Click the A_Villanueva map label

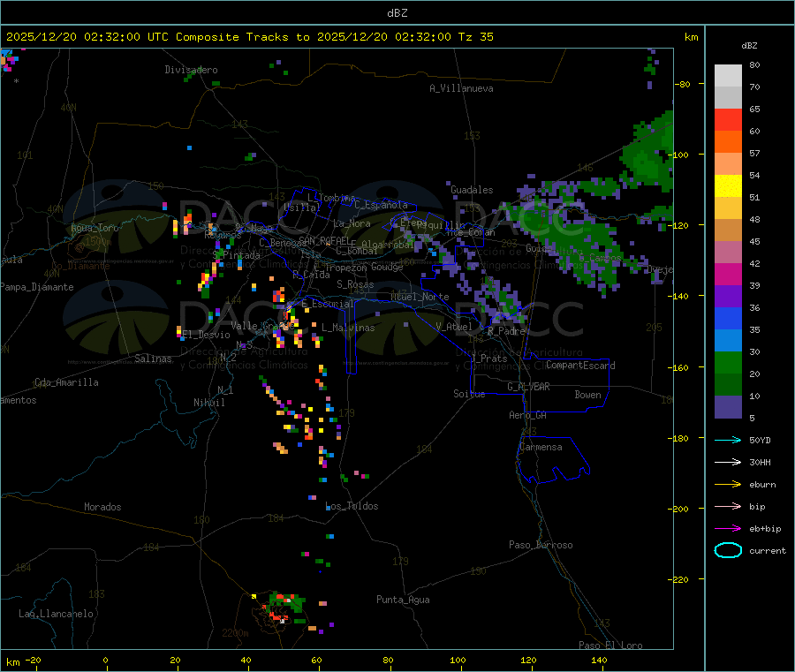(461, 88)
